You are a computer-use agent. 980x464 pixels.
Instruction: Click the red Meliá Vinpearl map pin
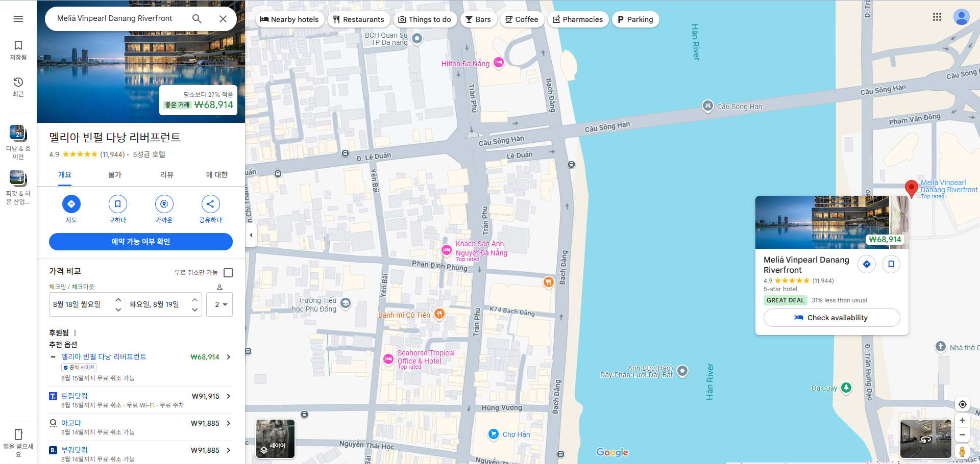pos(911,188)
